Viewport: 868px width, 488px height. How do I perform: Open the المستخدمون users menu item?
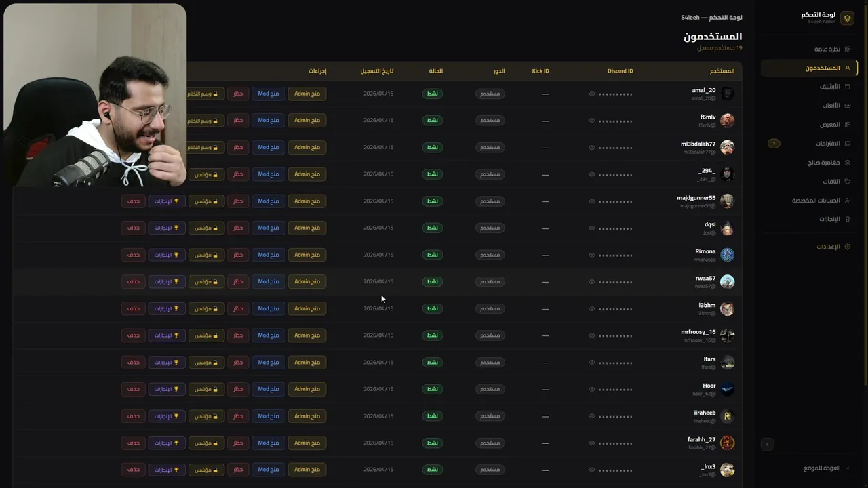coord(822,68)
